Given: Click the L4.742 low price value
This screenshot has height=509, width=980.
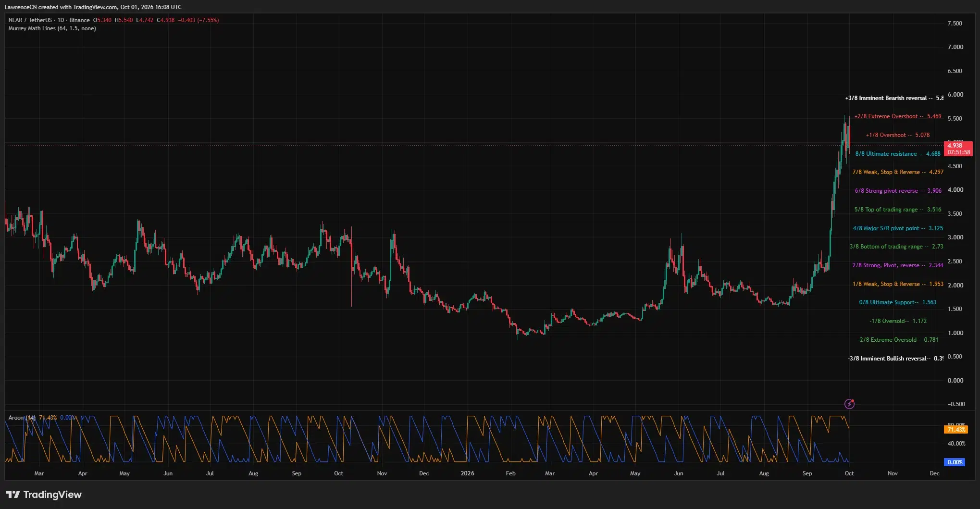Looking at the screenshot, I should 145,20.
